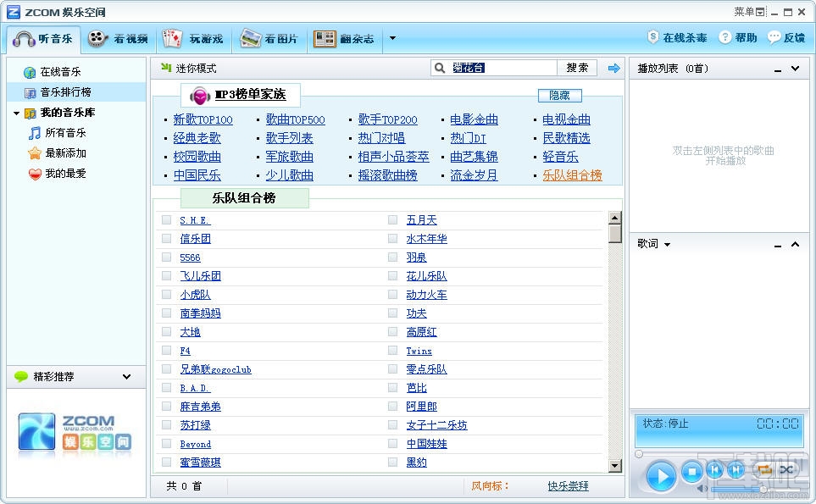Tick the checkbox for S.H.E.

tap(167, 220)
